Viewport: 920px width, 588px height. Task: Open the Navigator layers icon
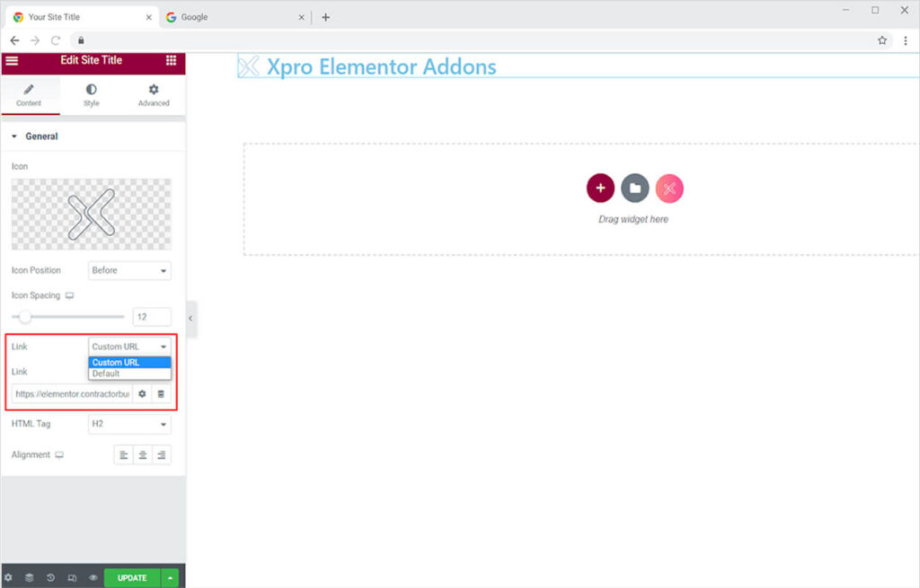tap(30, 578)
